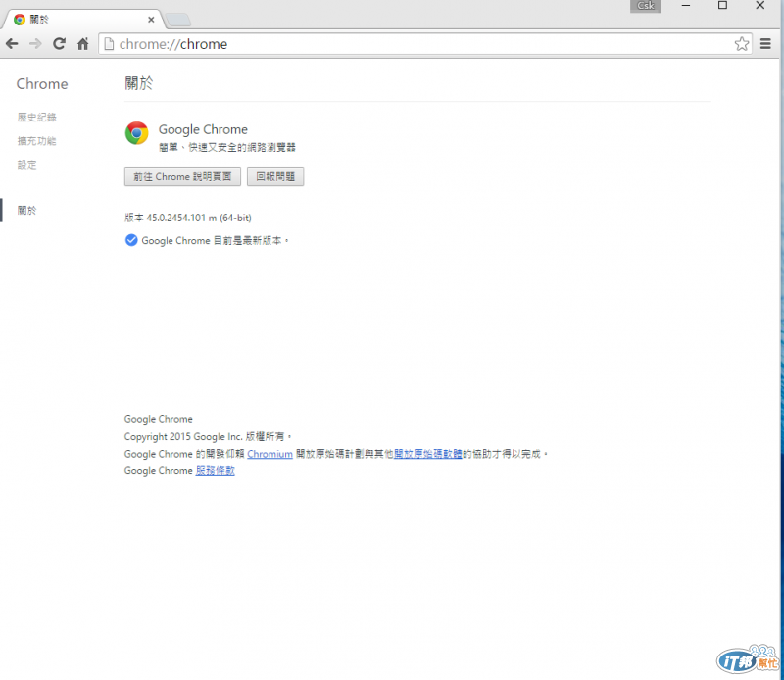Click the Csk profile button
This screenshot has width=784, height=680.
[x=646, y=6]
